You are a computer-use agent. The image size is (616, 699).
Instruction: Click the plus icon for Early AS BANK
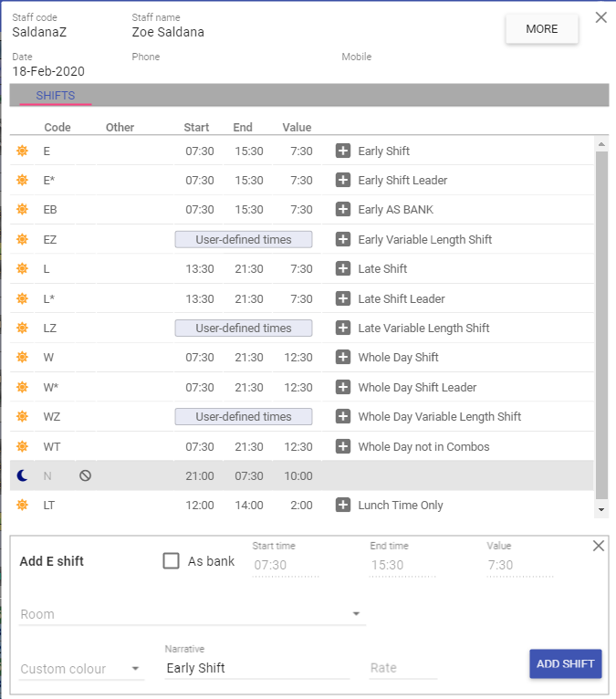click(343, 210)
